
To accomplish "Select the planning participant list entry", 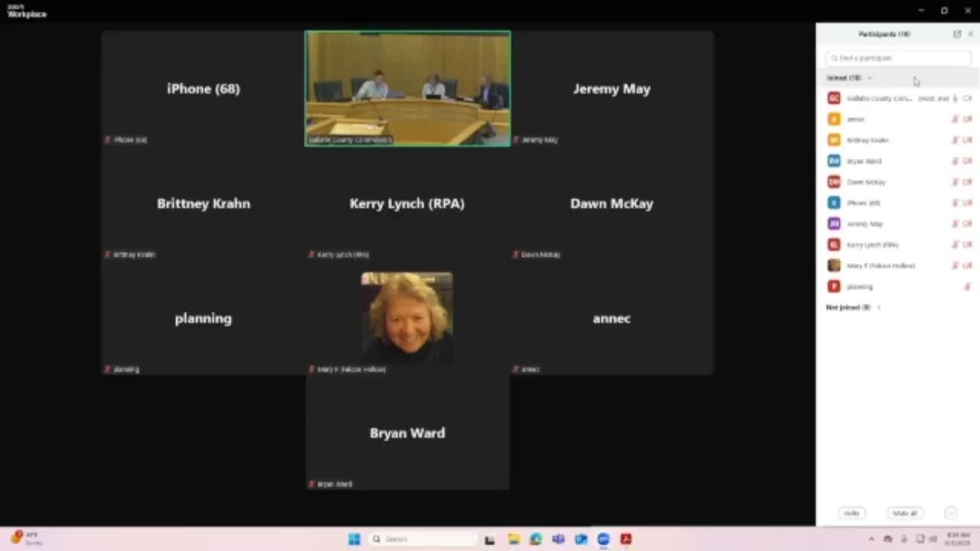I will pos(860,287).
